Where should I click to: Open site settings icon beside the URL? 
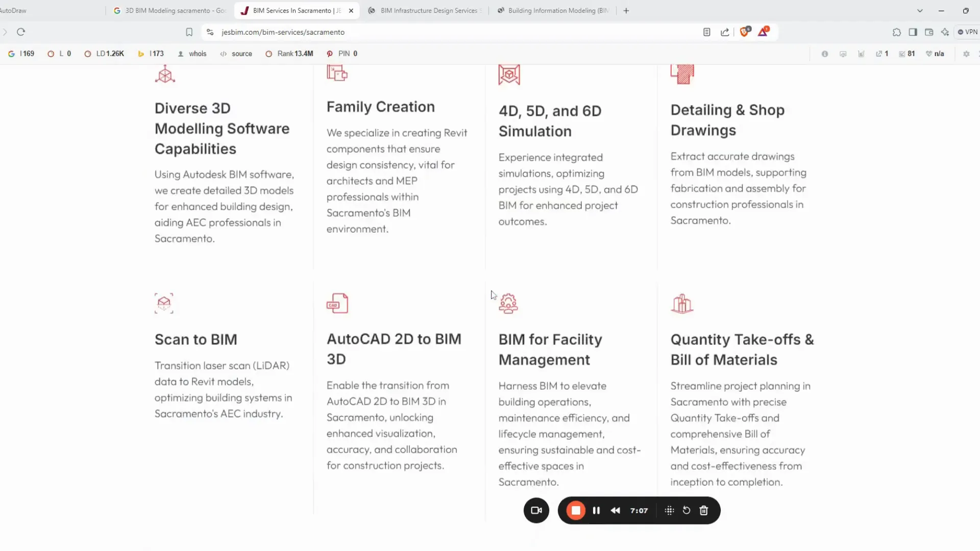pyautogui.click(x=210, y=32)
